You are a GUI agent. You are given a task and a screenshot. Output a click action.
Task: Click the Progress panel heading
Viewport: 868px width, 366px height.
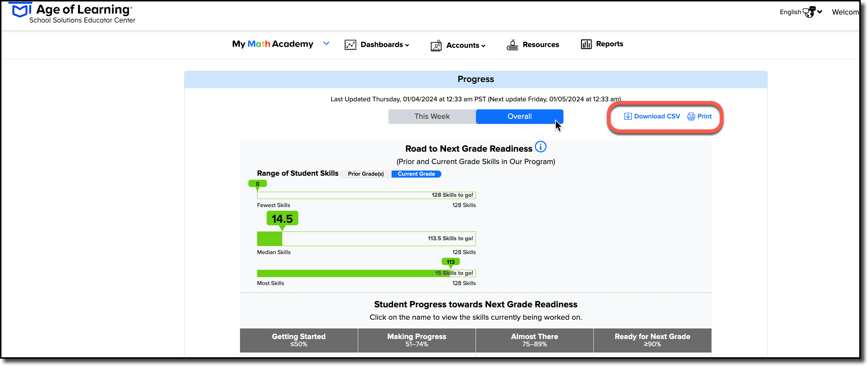[x=476, y=79]
